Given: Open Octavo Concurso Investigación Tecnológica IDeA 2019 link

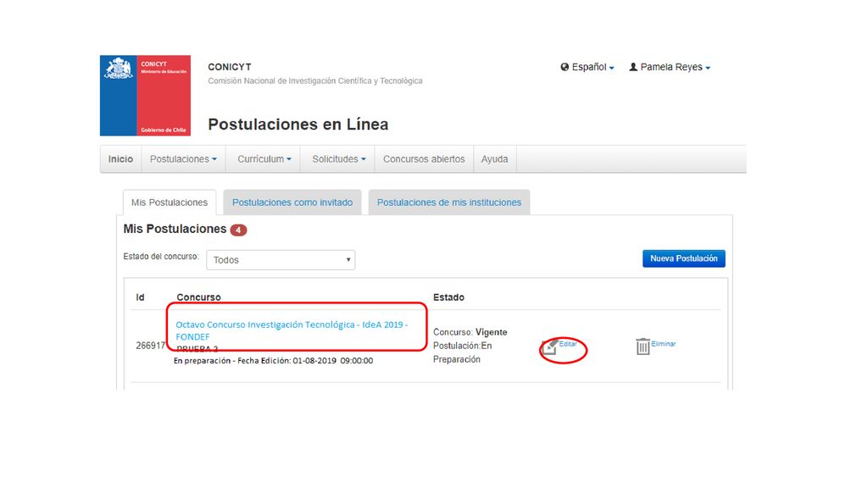Looking at the screenshot, I should (x=292, y=330).
